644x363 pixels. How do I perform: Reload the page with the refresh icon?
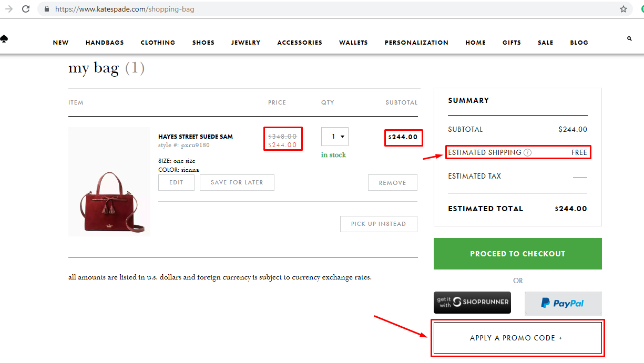coord(26,9)
